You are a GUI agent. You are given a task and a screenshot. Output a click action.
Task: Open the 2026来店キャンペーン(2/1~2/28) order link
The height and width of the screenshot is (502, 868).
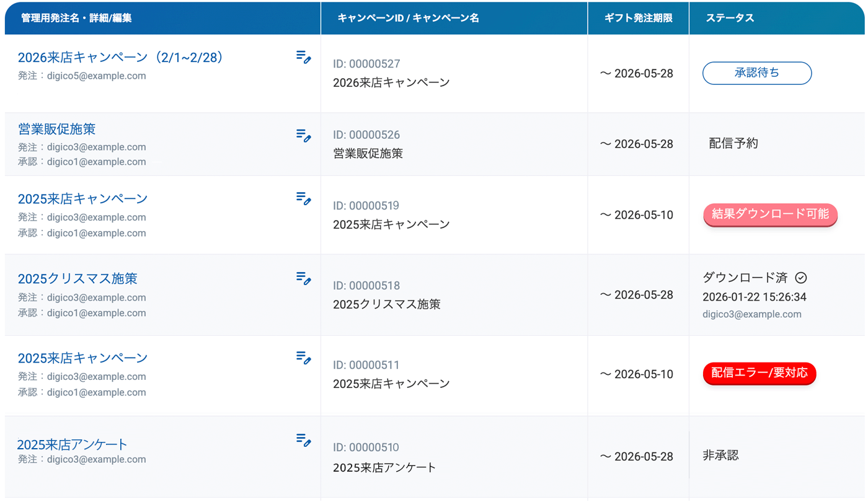pyautogui.click(x=120, y=58)
